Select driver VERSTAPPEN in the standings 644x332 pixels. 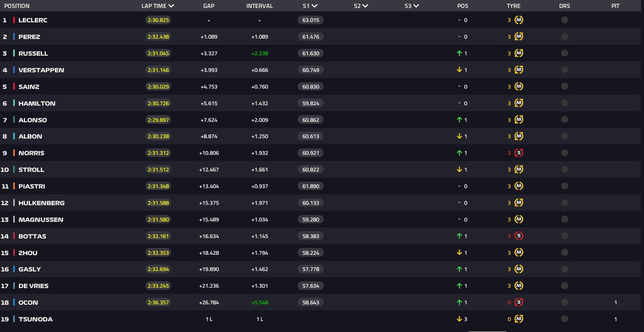coord(41,70)
